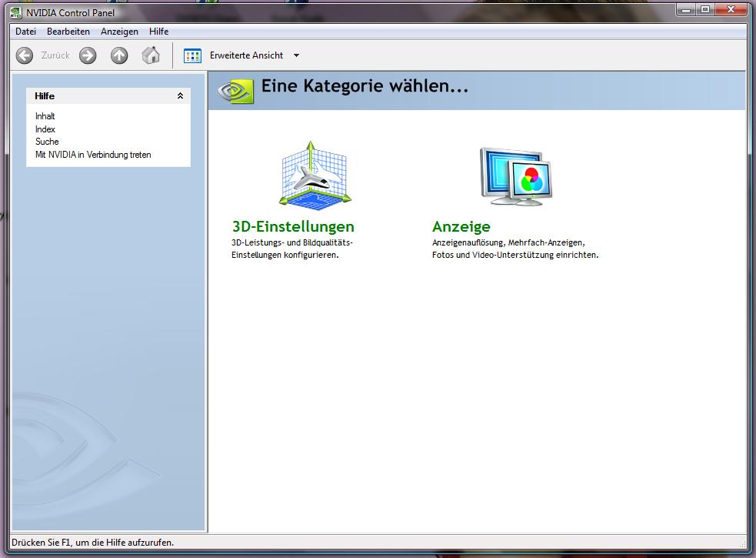Click Mit NVIDIA in Verbindung treten
Screen dimensions: 756x558
93,155
